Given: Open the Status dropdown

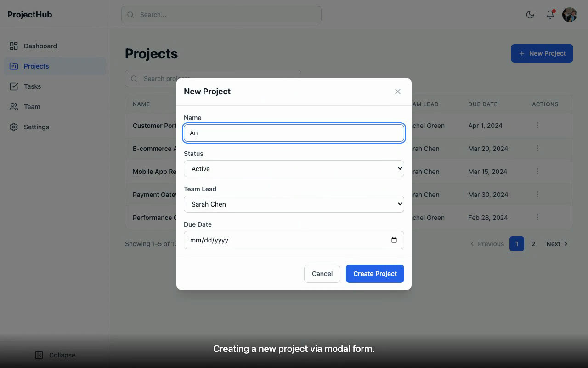Looking at the screenshot, I should [294, 169].
